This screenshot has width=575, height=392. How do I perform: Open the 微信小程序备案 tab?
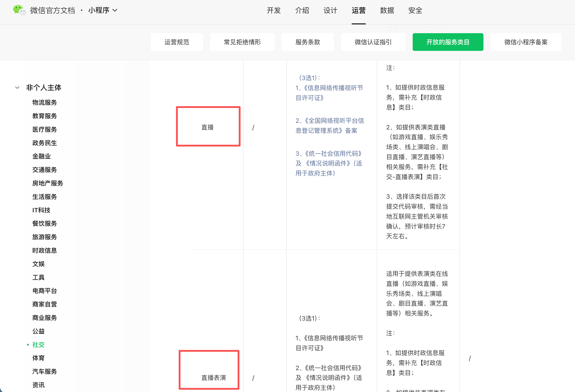click(x=526, y=42)
